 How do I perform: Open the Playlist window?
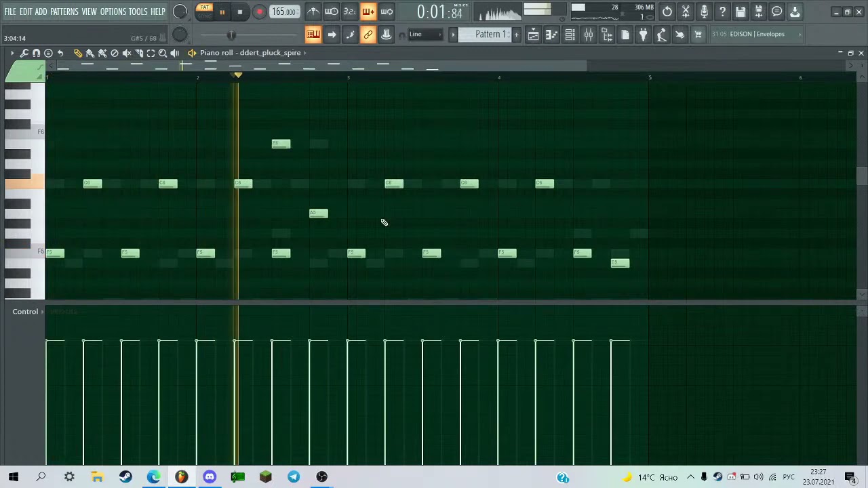534,35
